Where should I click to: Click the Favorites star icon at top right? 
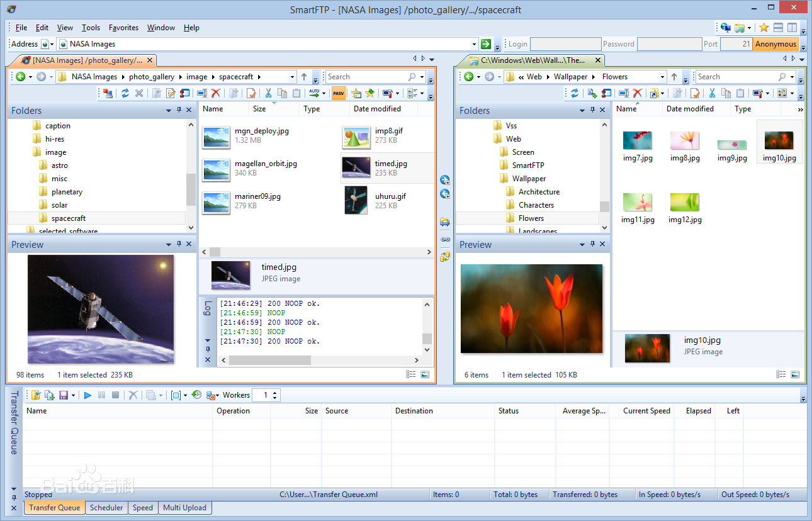coord(764,28)
